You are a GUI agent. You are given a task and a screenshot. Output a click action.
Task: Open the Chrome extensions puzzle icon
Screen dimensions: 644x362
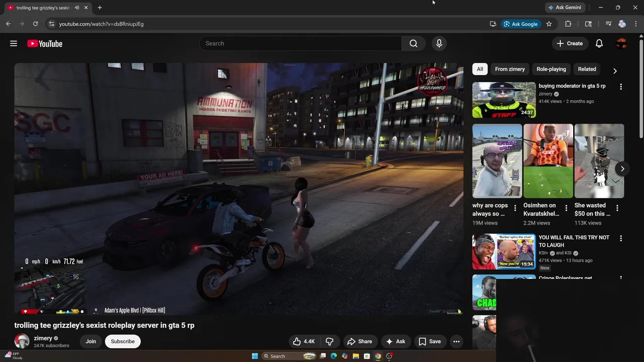pyautogui.click(x=568, y=24)
